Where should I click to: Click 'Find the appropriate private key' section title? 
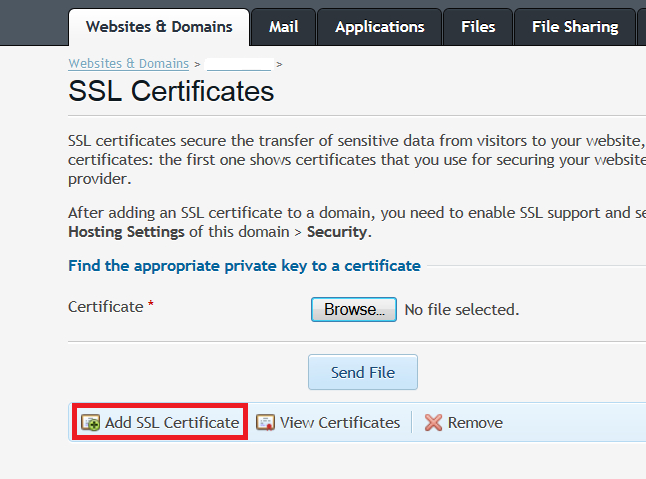coord(244,266)
